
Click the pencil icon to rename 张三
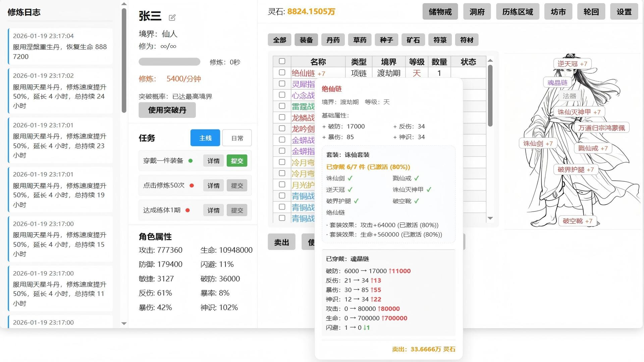[172, 18]
